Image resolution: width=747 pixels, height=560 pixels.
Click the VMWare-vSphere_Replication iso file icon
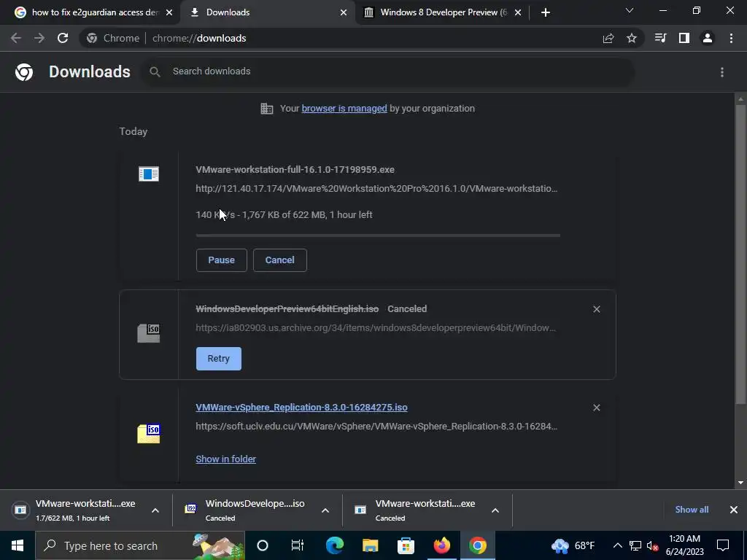149,433
